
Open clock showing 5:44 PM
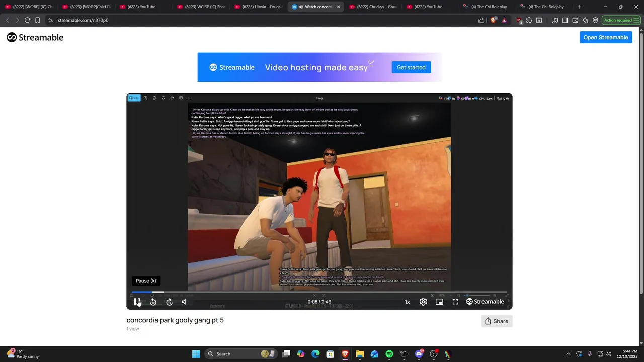626,354
